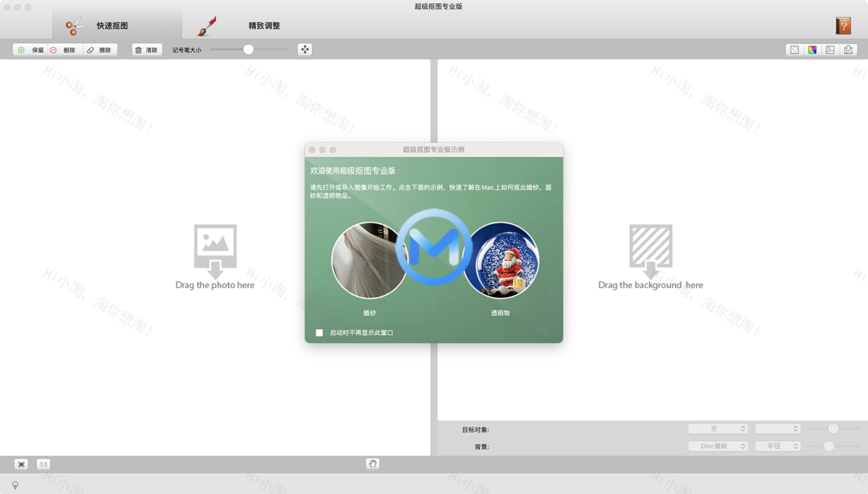Click the move/pan tool icon in toolbar
This screenshot has width=868, height=494.
tap(305, 49)
